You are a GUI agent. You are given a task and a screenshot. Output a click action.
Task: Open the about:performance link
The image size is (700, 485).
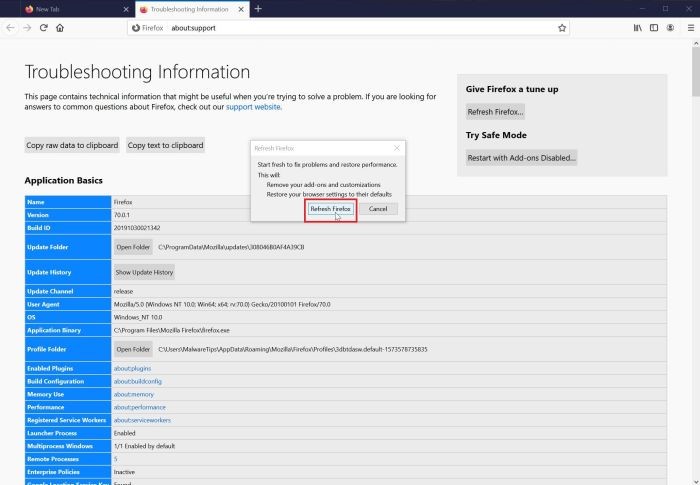point(139,407)
